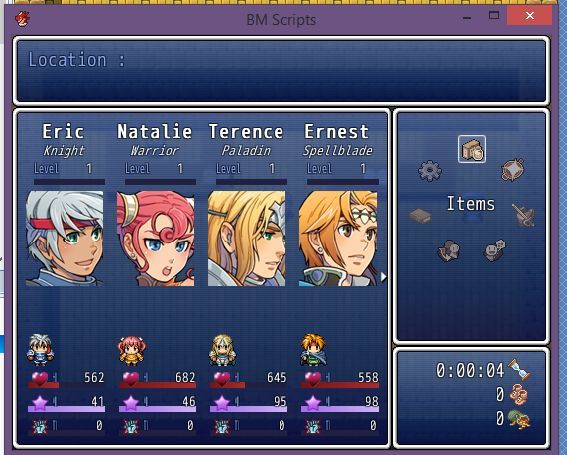Click the green bag currency icon
The width and height of the screenshot is (567, 455).
(x=519, y=419)
